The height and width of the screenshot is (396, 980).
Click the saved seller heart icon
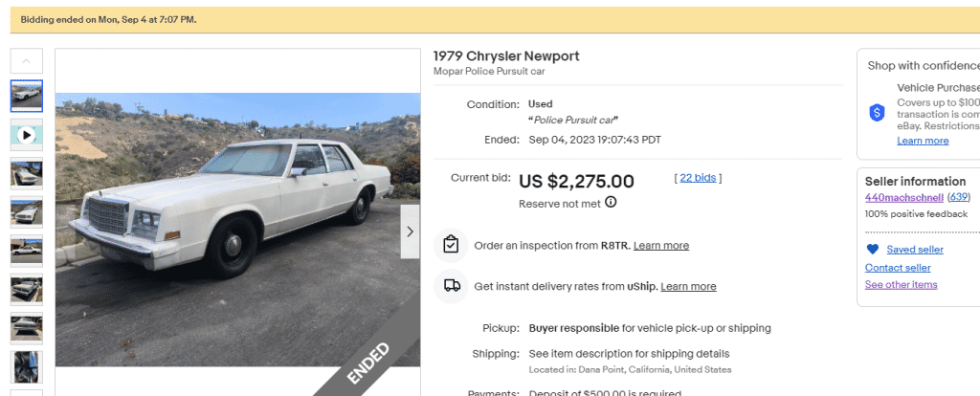tap(872, 250)
